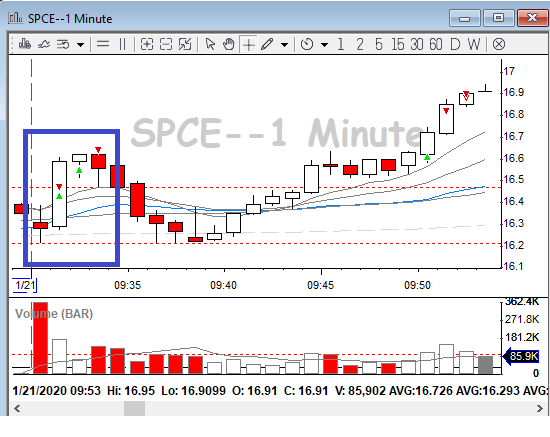Click the tallest red volume bar
This screenshot has width=550, height=437.
tap(40, 338)
